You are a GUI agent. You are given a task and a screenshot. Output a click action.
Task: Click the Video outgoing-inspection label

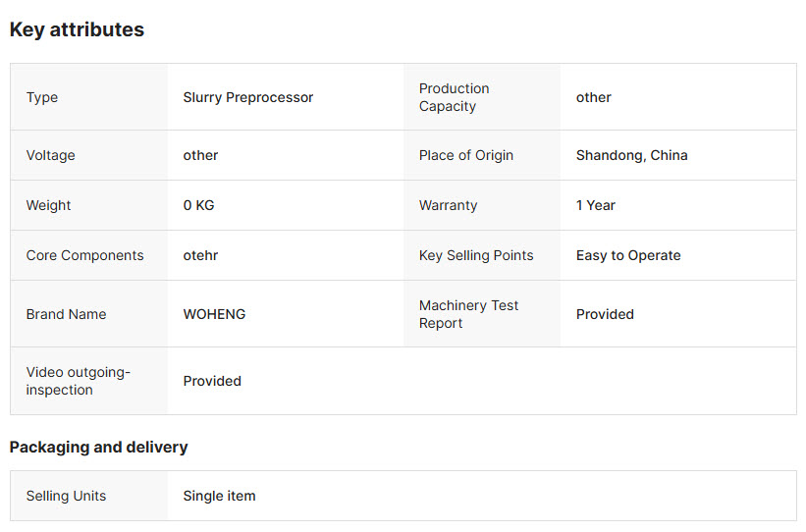click(79, 381)
